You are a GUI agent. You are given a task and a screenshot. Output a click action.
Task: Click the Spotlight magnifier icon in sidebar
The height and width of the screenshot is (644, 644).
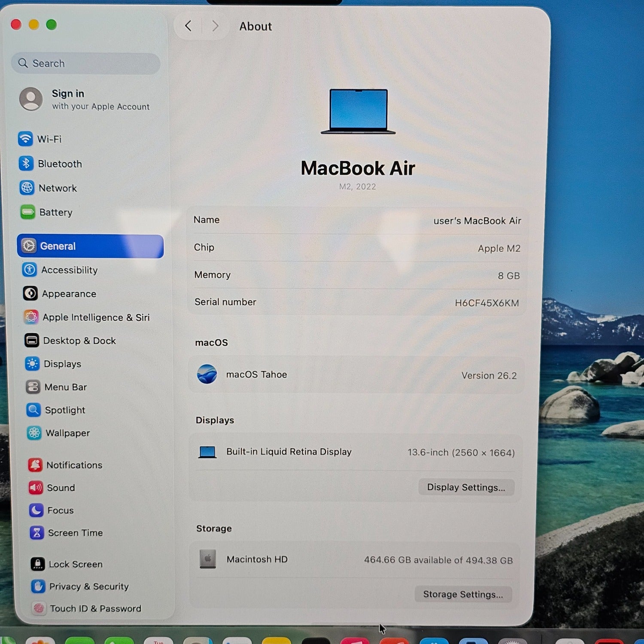[33, 410]
